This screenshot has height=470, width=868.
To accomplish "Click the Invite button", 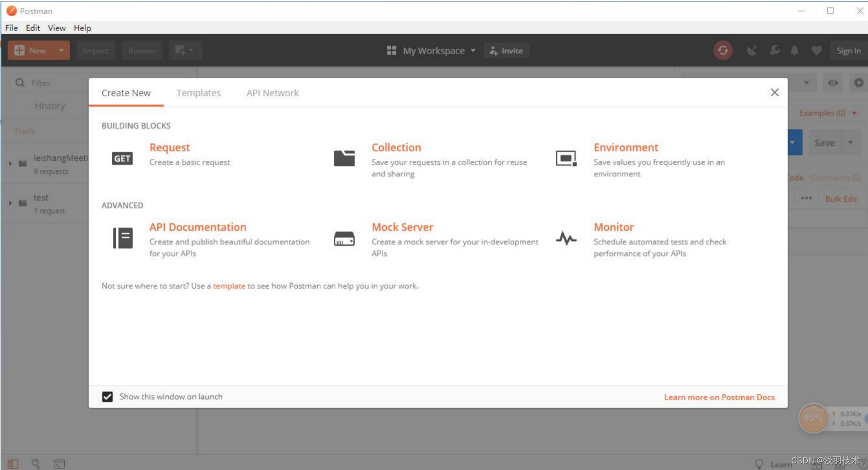I will pyautogui.click(x=507, y=51).
